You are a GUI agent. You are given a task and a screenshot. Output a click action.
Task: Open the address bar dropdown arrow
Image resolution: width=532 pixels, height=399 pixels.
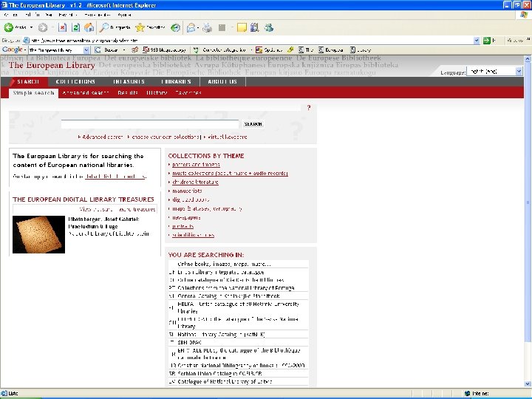coord(477,41)
